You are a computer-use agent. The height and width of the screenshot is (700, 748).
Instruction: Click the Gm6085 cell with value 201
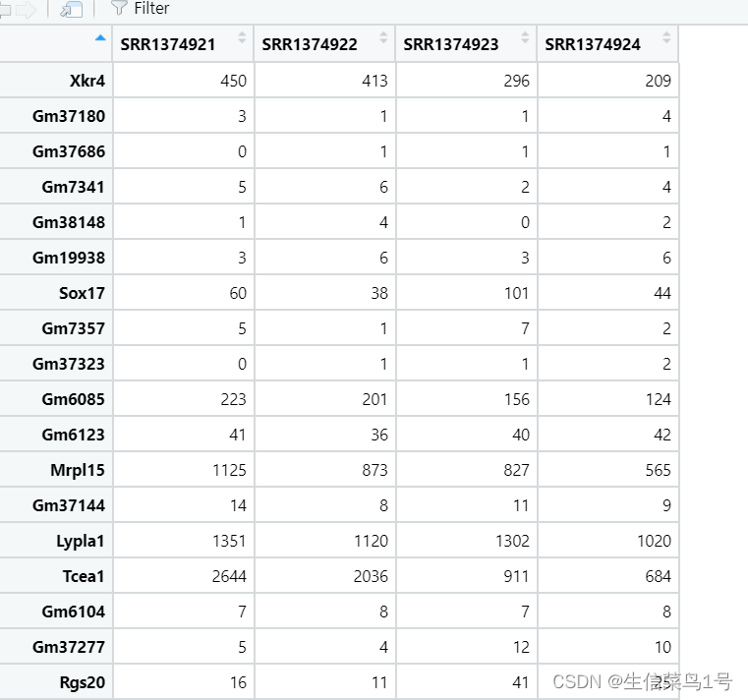coord(325,399)
